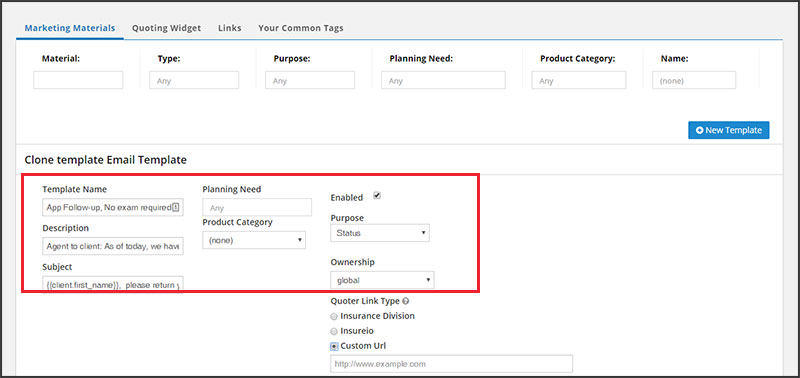Switch to Your Common Tags tab
This screenshot has width=800, height=378.
[x=301, y=28]
